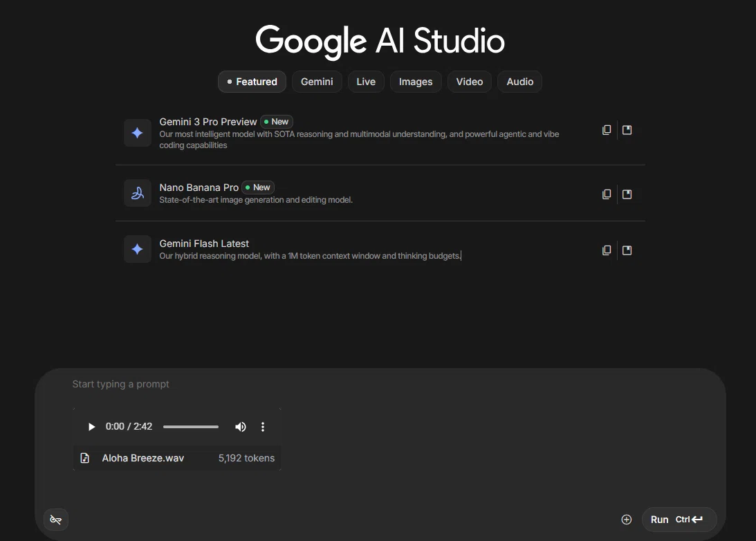This screenshot has width=756, height=541.
Task: Select the Gemini Flash Latest model title
Action: pos(205,244)
